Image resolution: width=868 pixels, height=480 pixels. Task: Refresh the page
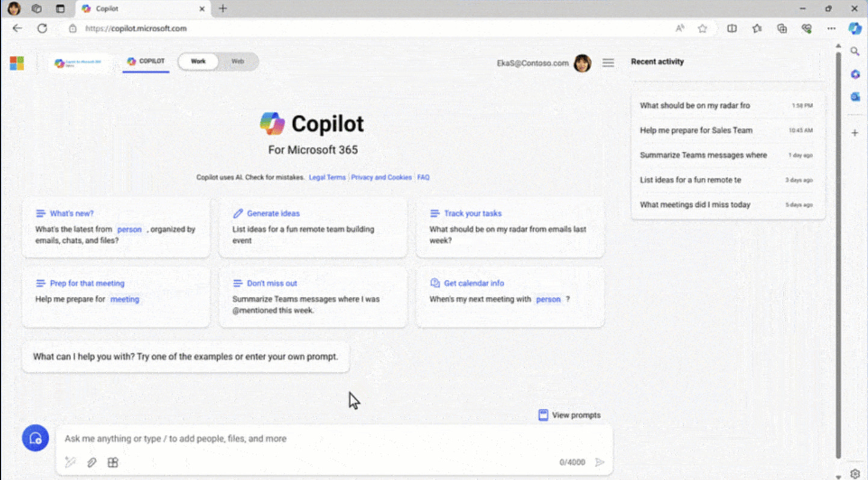[x=42, y=28]
